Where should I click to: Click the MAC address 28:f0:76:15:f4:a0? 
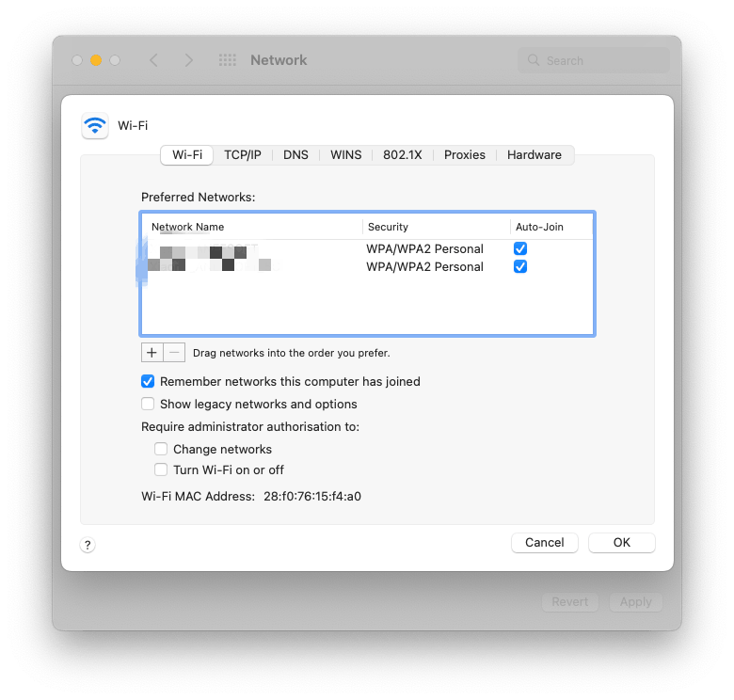(x=312, y=496)
